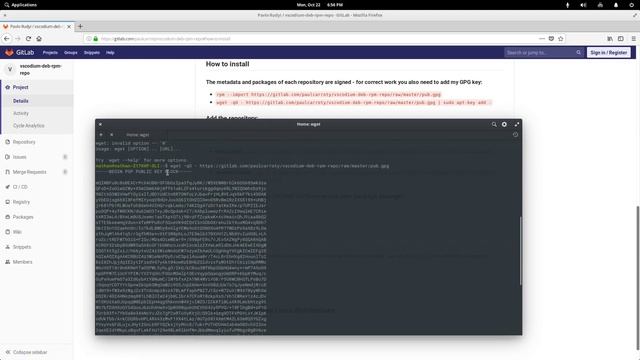Open the network indicator in top panel
This screenshot has width=640, height=360.
click(x=600, y=5)
